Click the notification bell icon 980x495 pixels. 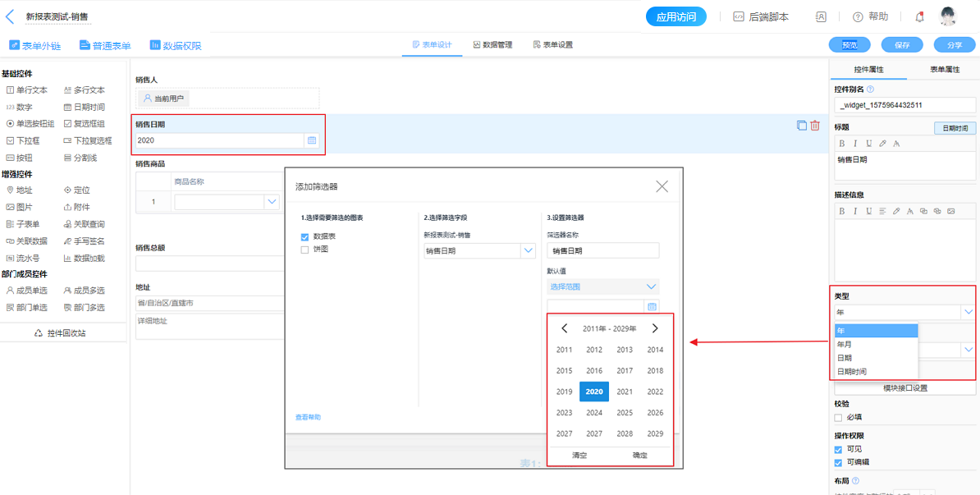click(x=919, y=16)
